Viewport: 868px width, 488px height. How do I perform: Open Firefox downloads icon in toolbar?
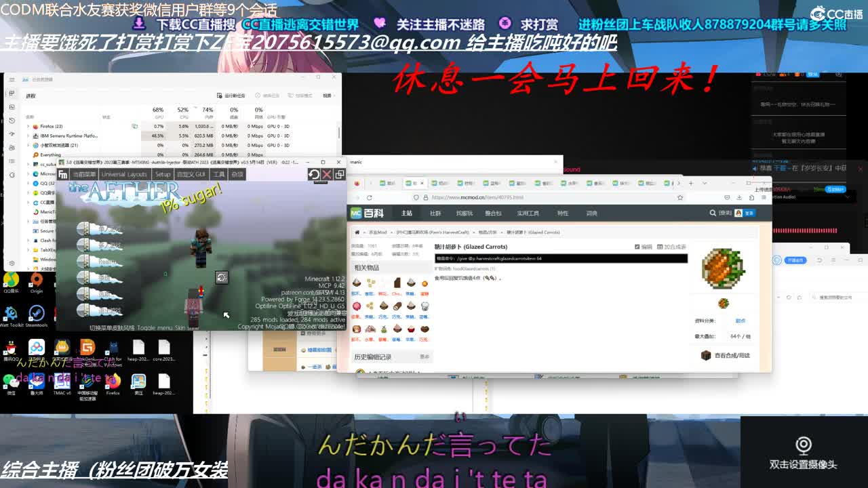739,197
